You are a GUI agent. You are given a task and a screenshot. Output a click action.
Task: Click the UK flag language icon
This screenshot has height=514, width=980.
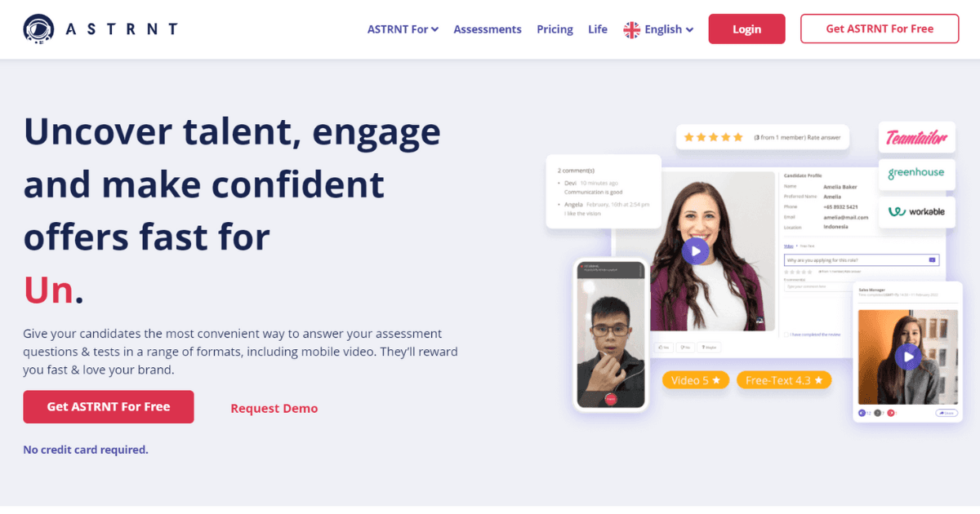(631, 29)
